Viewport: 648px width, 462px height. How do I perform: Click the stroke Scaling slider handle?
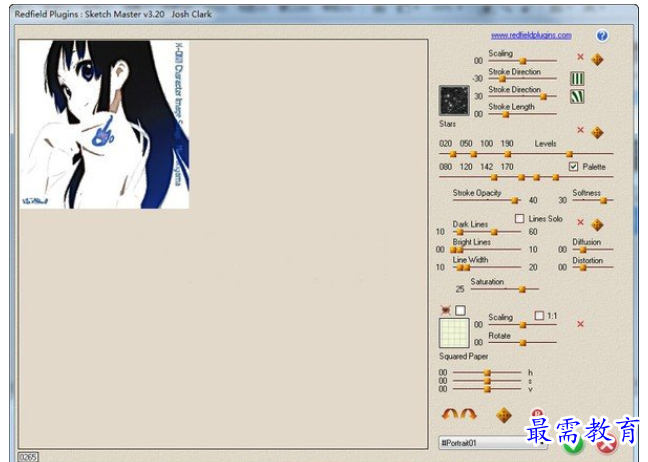click(523, 61)
